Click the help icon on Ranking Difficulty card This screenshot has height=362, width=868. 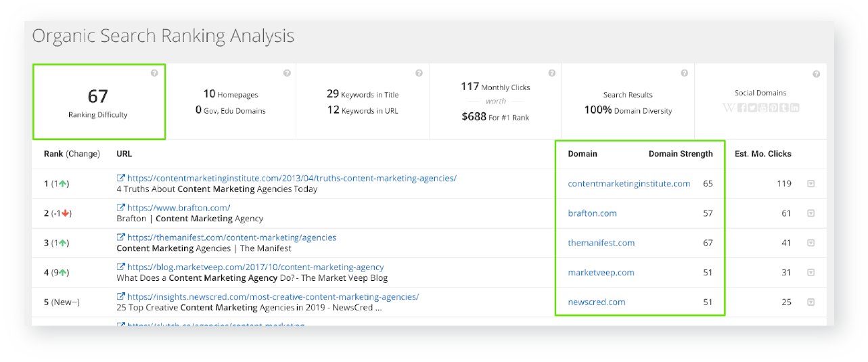point(154,73)
